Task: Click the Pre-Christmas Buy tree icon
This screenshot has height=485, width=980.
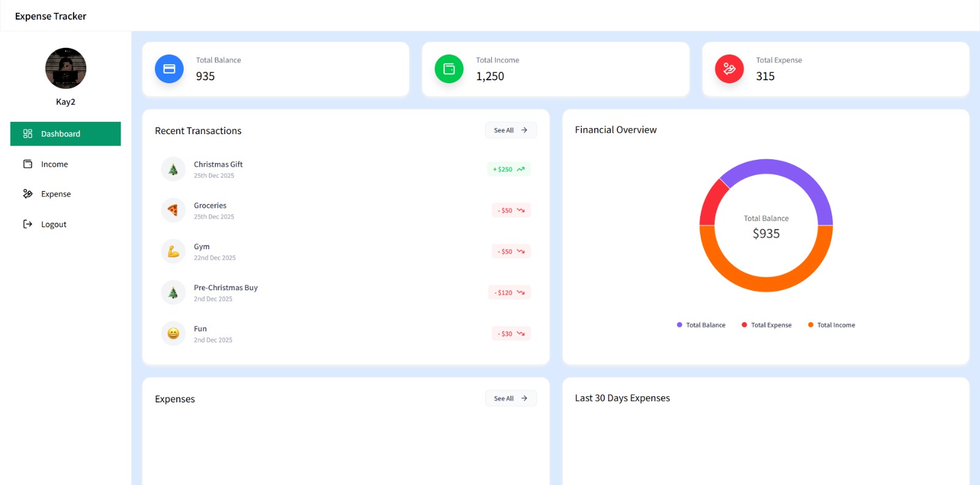Action: click(173, 293)
